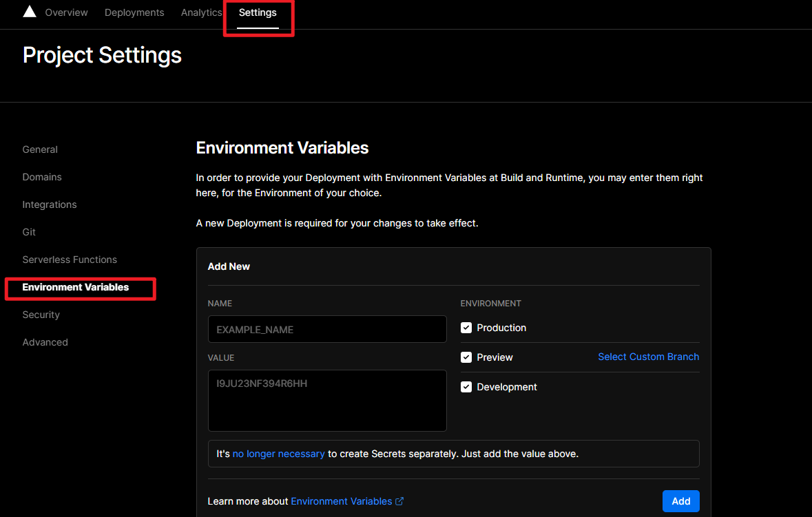The height and width of the screenshot is (517, 812).
Task: Select Serverless Functions in sidebar
Action: click(70, 260)
